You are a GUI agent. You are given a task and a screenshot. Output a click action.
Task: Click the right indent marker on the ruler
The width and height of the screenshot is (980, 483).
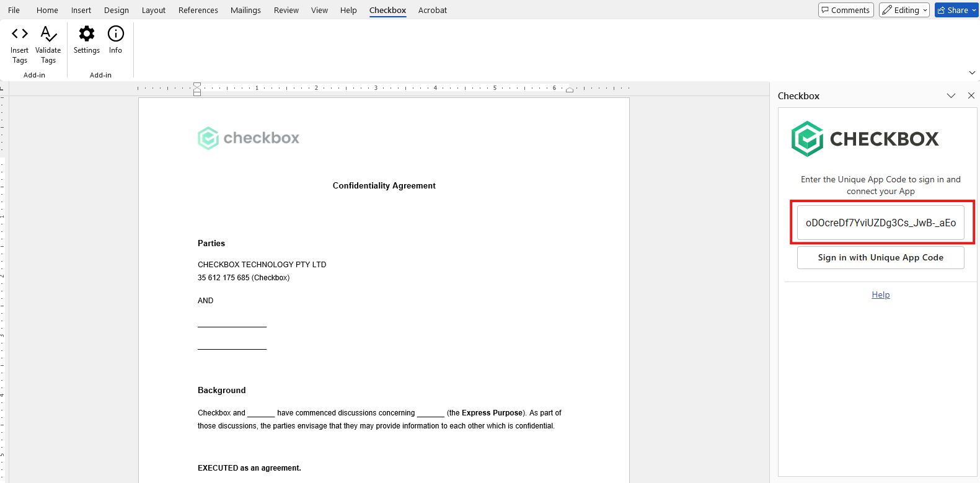(570, 90)
